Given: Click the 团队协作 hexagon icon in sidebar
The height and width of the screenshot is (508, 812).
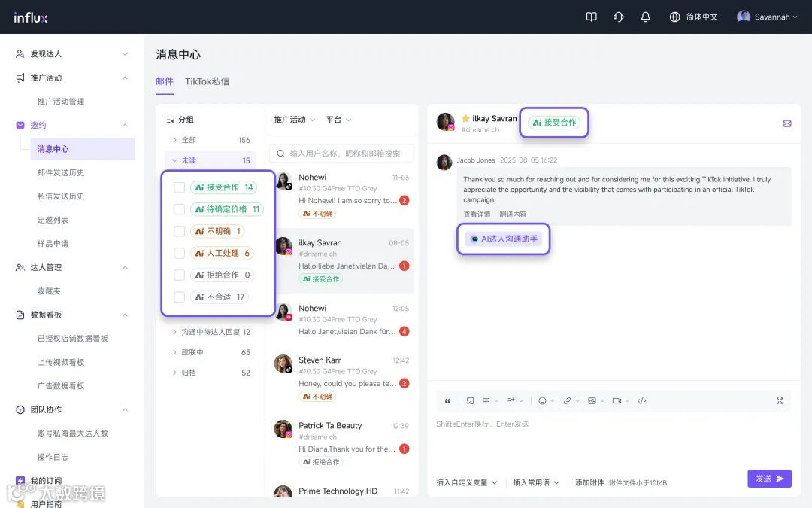Looking at the screenshot, I should click(x=20, y=409).
